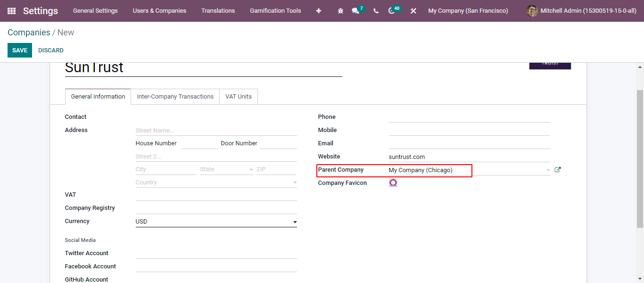Click the crossed tools icon in navbar

413,11
